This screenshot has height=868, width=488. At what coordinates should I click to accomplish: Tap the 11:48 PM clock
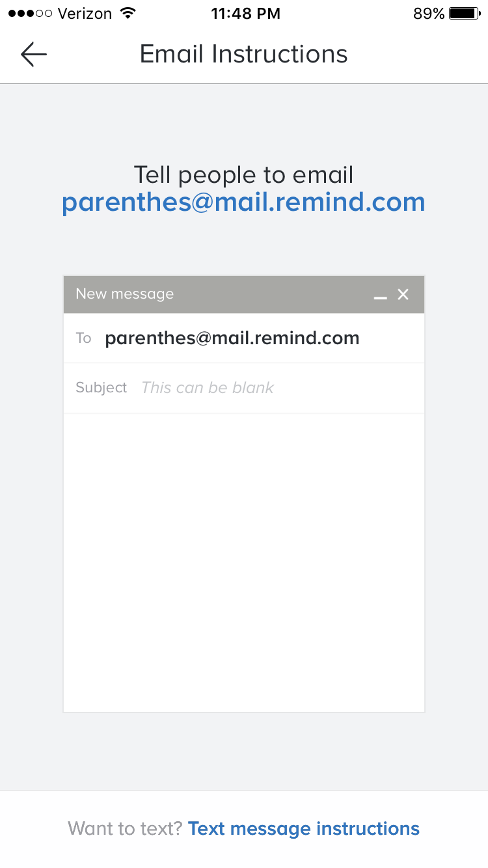tap(245, 14)
